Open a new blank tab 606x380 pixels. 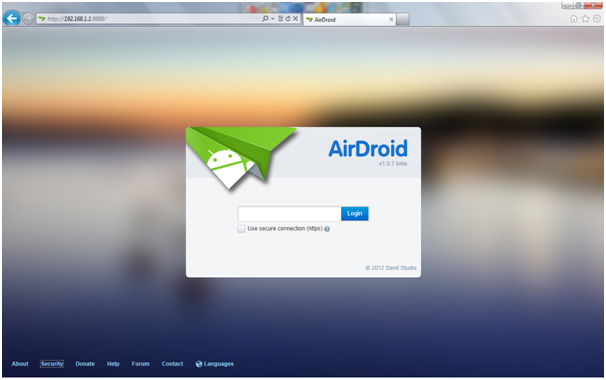point(403,19)
